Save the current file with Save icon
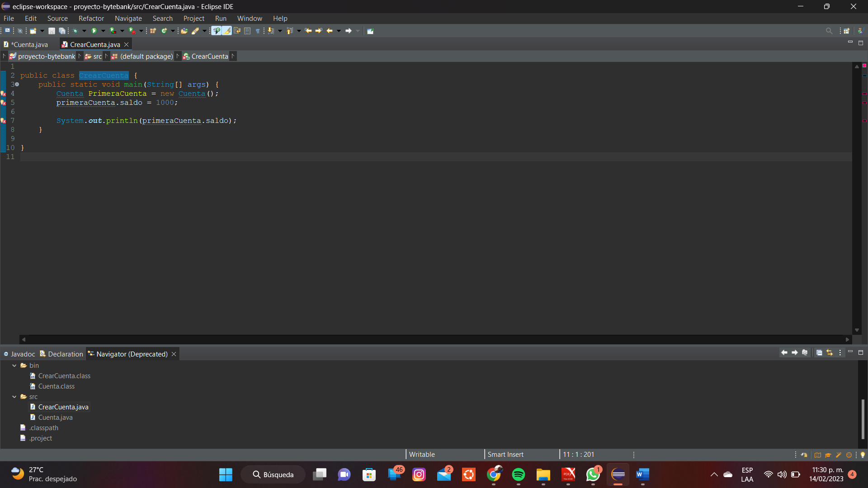 click(52, 31)
